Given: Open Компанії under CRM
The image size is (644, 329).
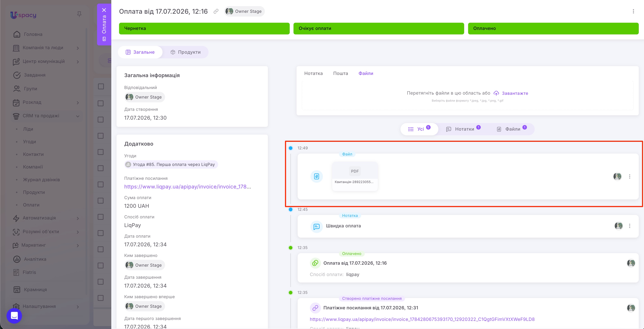Looking at the screenshot, I should click(x=33, y=167).
